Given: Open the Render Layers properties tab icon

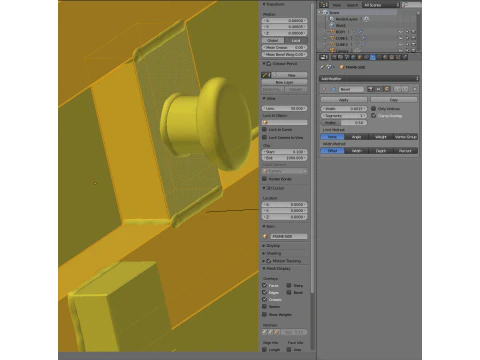Looking at the screenshot, I should [x=340, y=57].
